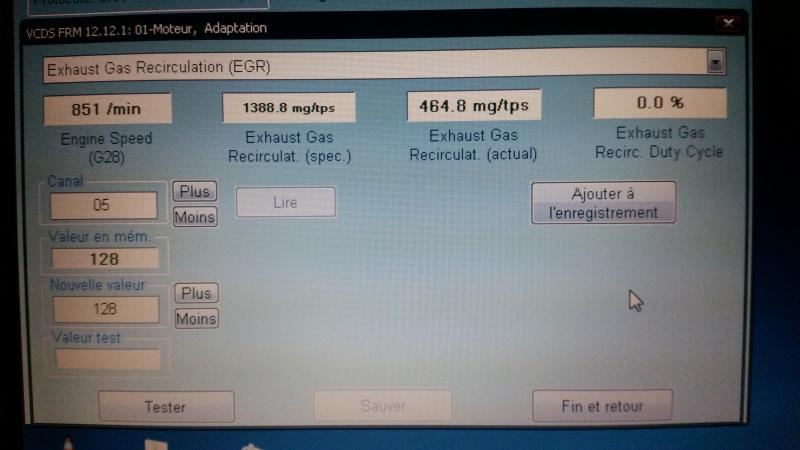Increase the Canal number with Plus
The height and width of the screenshot is (450, 800).
(x=194, y=191)
